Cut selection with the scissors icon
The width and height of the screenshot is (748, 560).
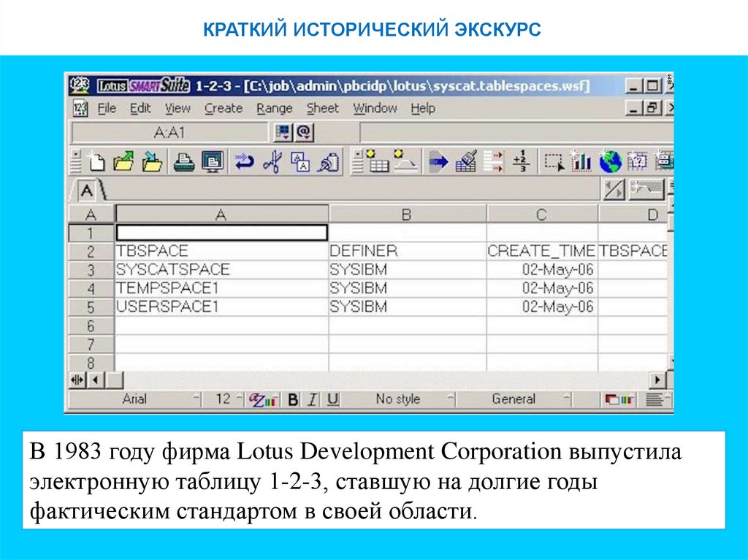(x=272, y=161)
